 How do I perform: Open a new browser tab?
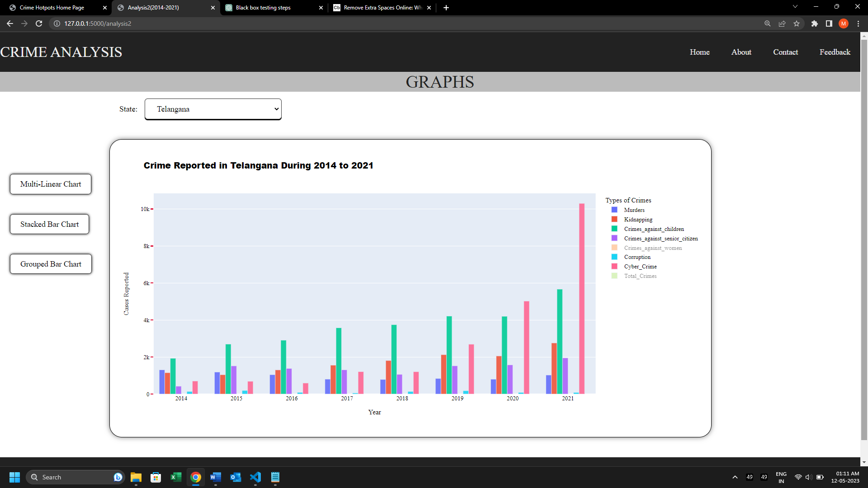pos(446,7)
